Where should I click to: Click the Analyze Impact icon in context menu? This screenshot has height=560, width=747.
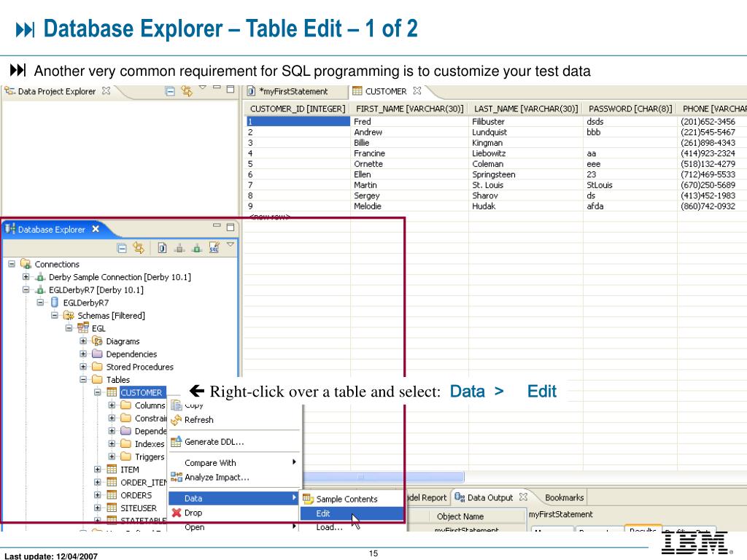pyautogui.click(x=177, y=477)
